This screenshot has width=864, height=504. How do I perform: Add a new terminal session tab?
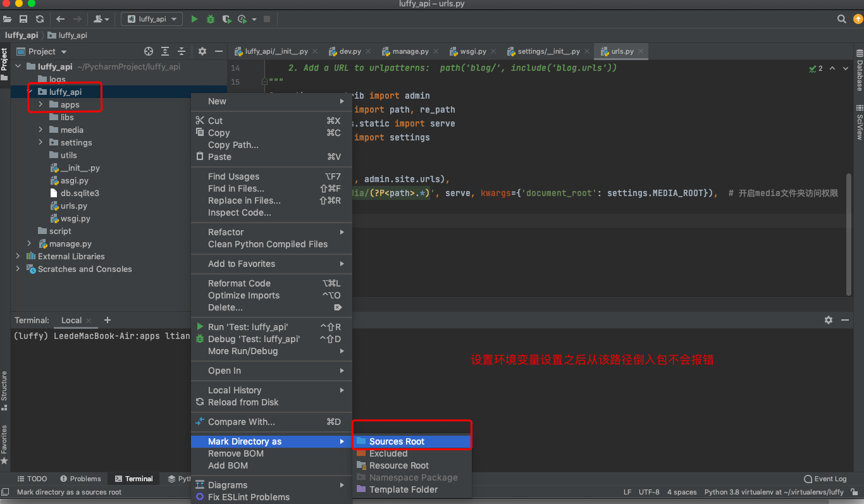[108, 320]
